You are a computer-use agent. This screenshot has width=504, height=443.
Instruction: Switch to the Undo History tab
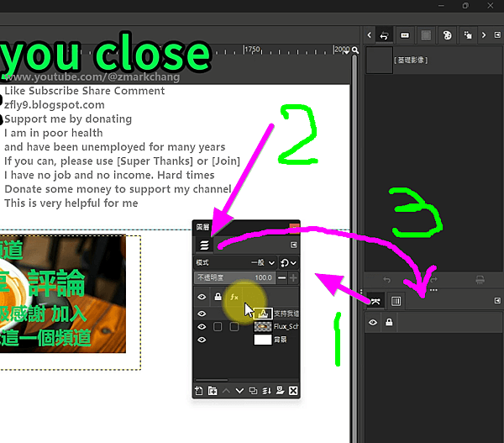click(384, 35)
